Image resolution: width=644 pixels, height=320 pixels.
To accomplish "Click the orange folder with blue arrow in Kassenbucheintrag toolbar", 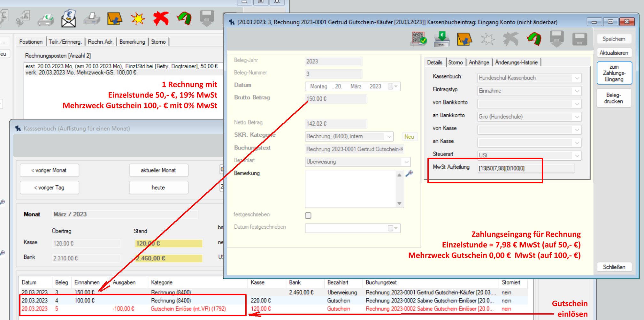I will [x=464, y=39].
